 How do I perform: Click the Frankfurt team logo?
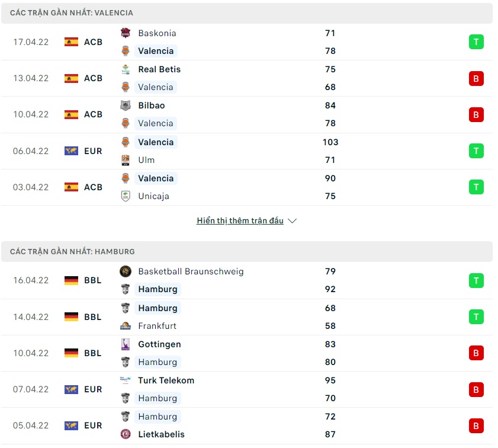click(126, 326)
